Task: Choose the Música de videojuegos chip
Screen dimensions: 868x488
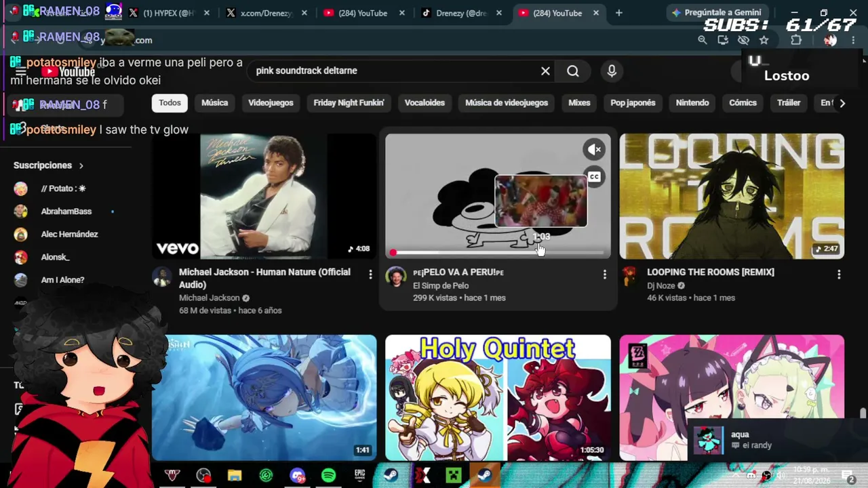Action: (507, 103)
